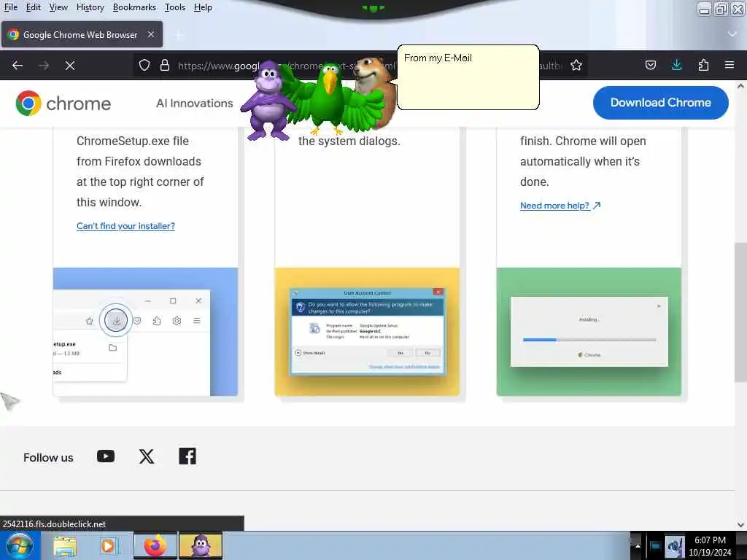This screenshot has width=747, height=560.
Task: Stop loading the page with X button
Action: click(x=70, y=65)
